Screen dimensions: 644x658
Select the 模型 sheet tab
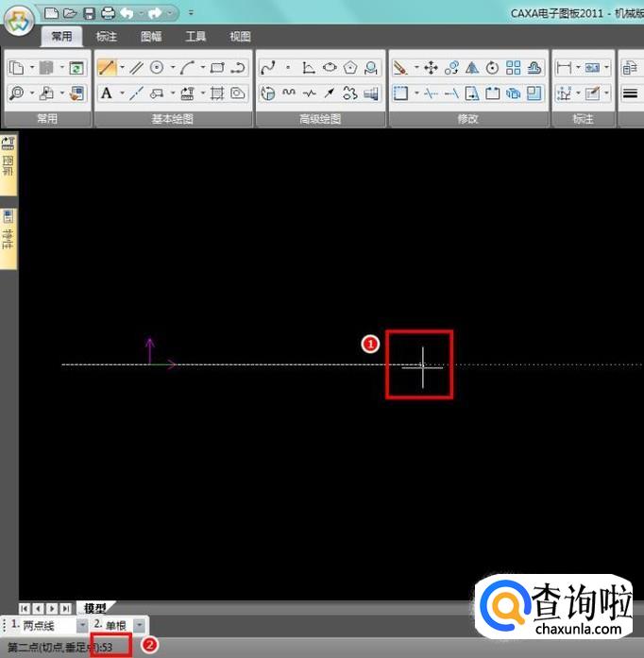tap(94, 609)
